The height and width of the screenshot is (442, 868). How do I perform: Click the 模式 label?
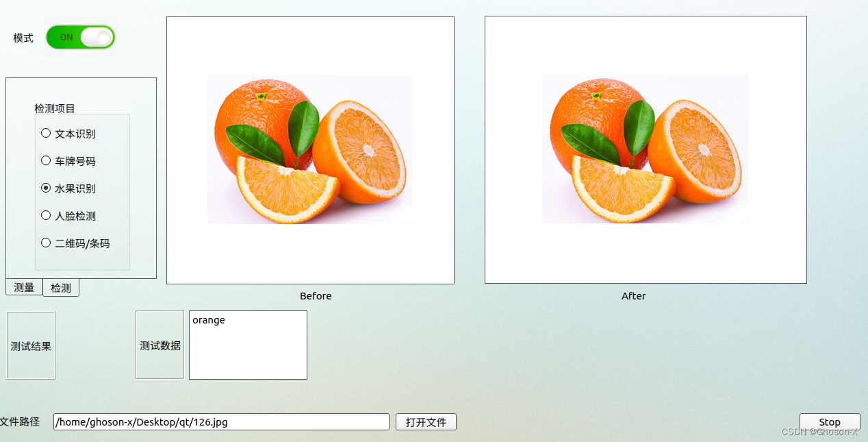pyautogui.click(x=23, y=38)
